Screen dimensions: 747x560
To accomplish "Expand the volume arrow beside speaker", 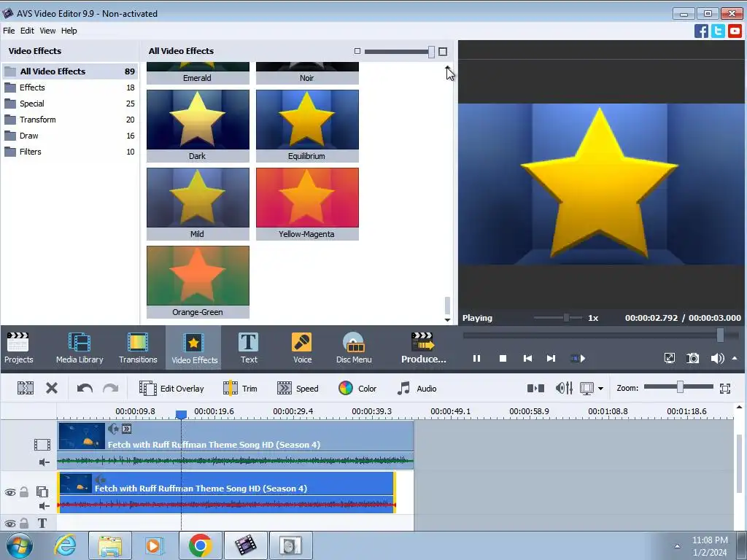I will coord(735,358).
